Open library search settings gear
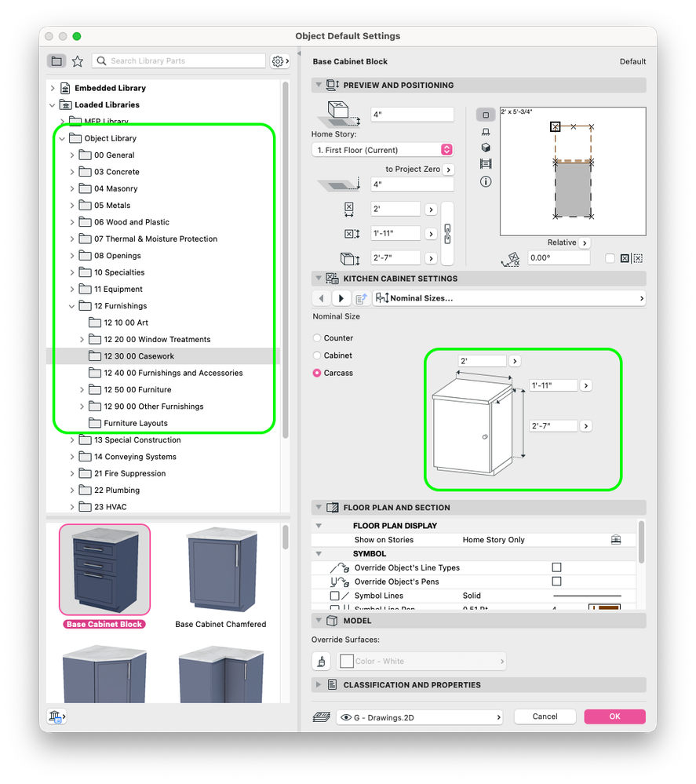This screenshot has width=696, height=784. (279, 61)
